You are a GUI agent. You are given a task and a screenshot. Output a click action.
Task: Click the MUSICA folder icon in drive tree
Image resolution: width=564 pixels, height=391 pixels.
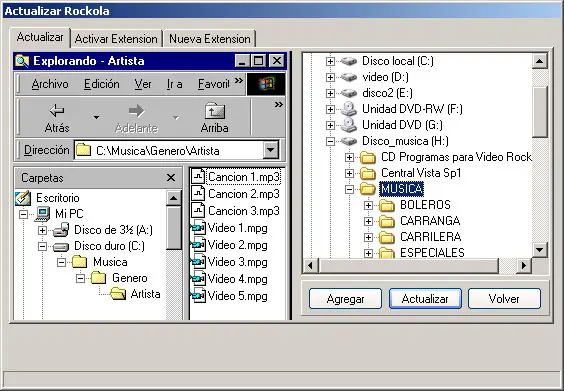click(x=368, y=188)
